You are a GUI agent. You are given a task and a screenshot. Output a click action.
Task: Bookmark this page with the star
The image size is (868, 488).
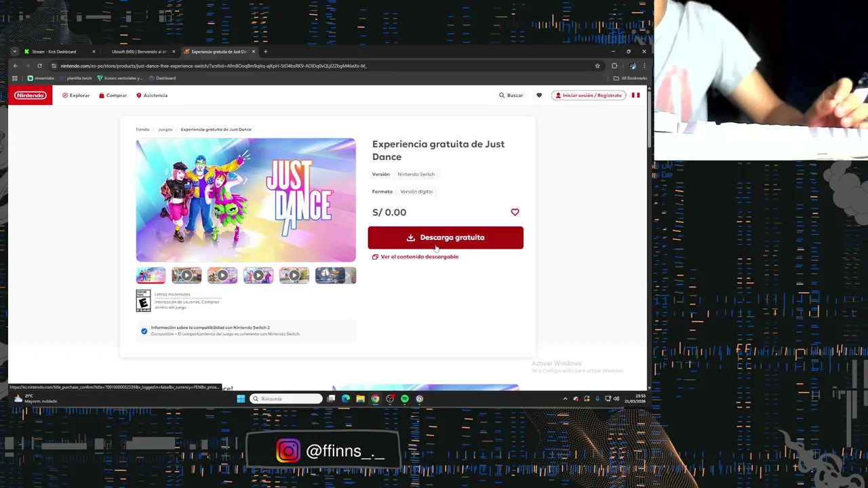coord(597,66)
